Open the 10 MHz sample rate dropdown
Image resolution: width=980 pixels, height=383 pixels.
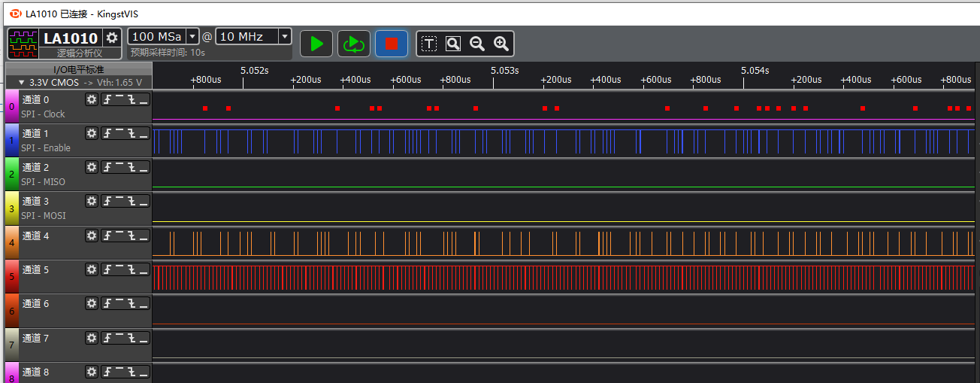284,36
